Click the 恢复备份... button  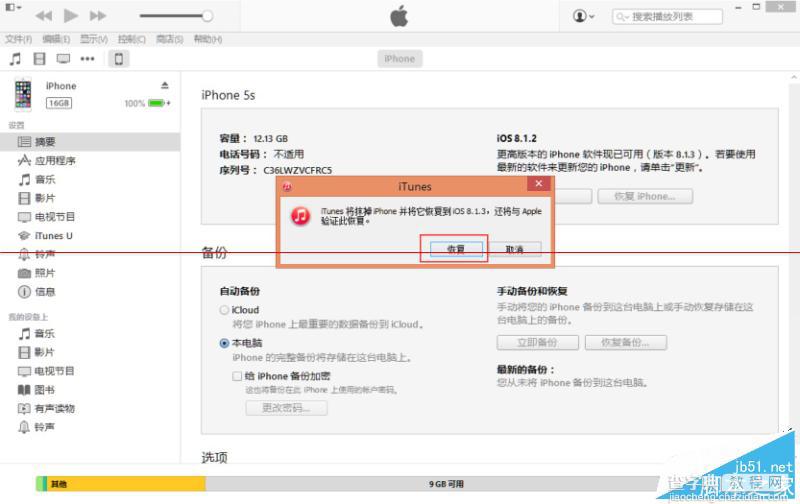(x=626, y=342)
